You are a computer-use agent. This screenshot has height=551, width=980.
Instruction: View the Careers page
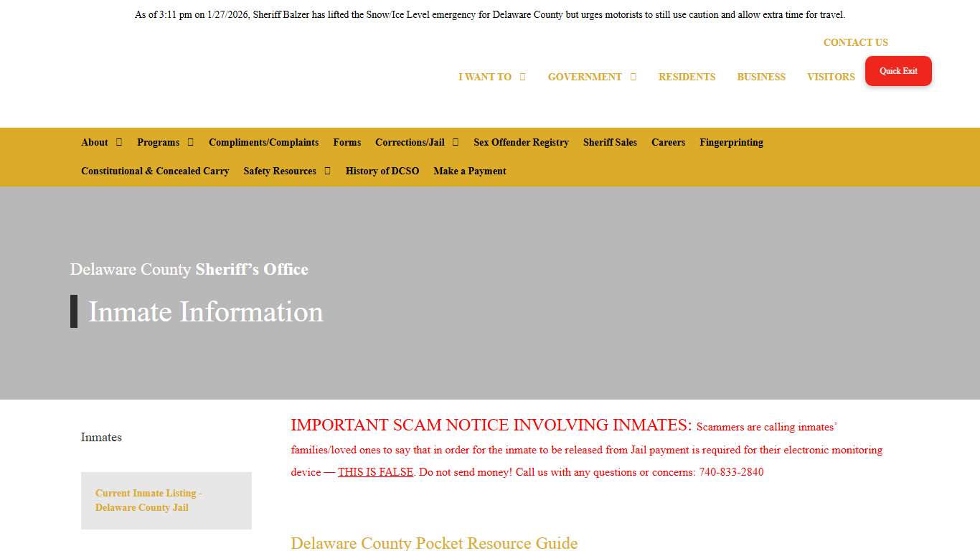(668, 142)
